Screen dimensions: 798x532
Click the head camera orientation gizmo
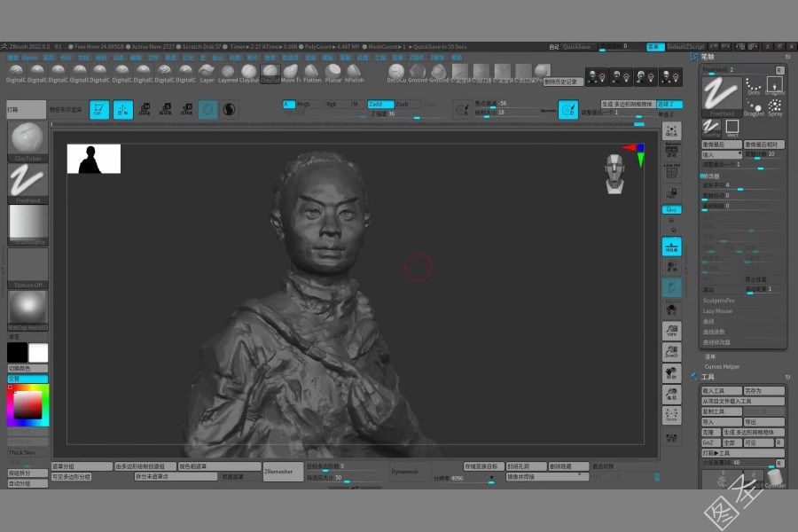point(615,174)
